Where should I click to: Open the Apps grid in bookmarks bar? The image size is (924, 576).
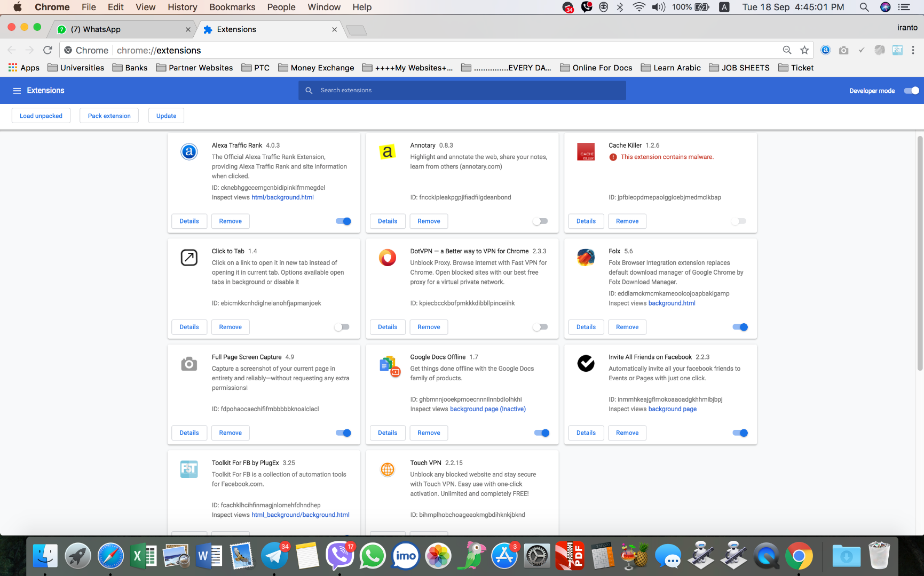[x=24, y=68]
